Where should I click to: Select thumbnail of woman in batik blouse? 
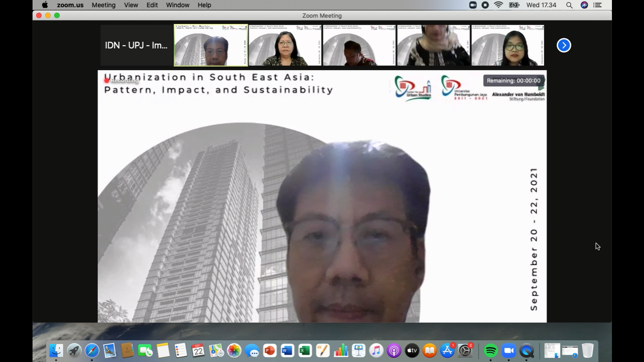tap(285, 45)
